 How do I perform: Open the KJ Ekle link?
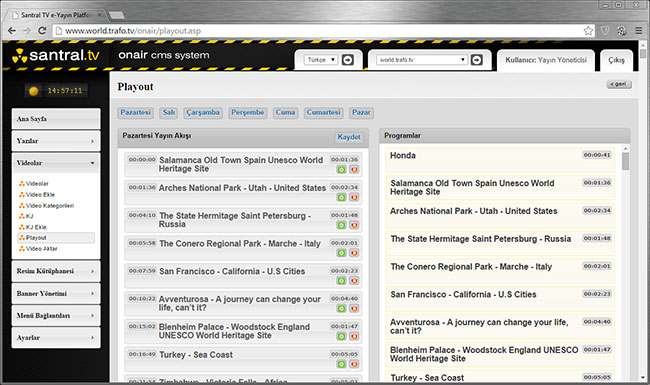pos(33,227)
